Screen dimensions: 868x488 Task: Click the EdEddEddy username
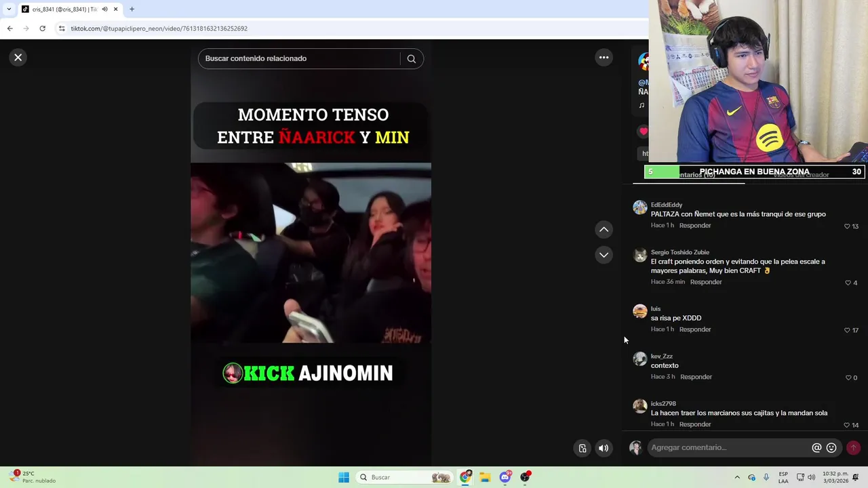pyautogui.click(x=667, y=205)
